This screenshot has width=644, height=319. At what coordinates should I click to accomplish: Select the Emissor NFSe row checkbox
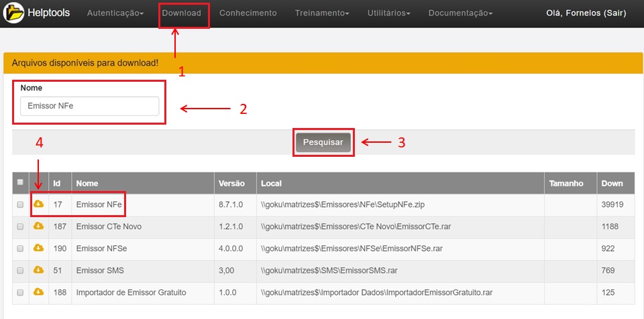point(20,249)
